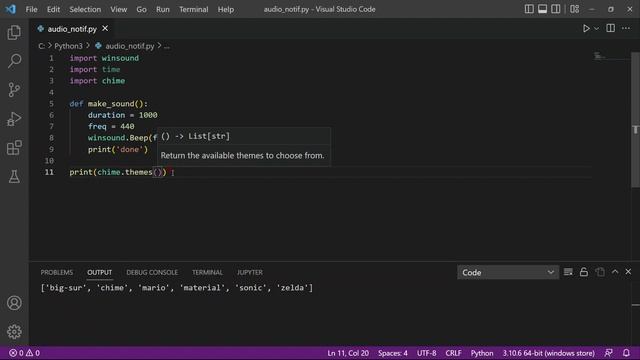The image size is (640, 360).
Task: Switch to the JUPYTER panel tab
Action: pos(250,272)
